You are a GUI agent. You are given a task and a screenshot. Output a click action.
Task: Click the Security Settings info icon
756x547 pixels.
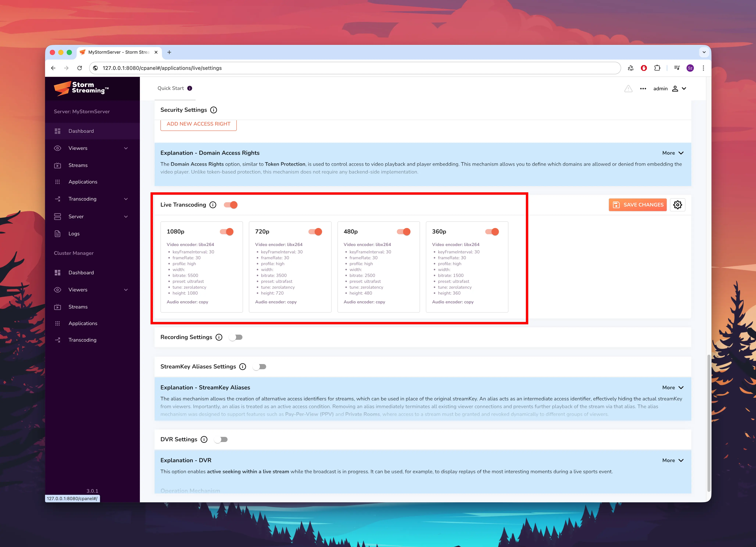tap(214, 110)
